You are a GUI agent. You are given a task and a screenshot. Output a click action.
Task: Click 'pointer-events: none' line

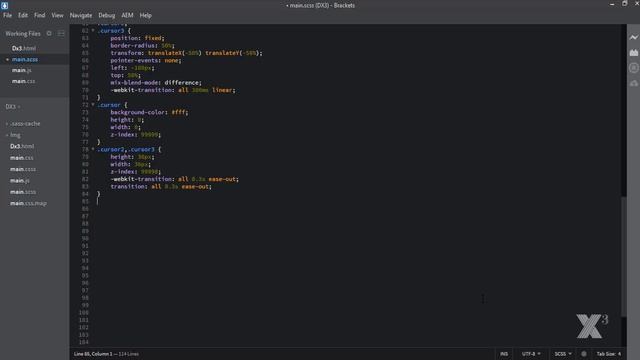[146, 60]
